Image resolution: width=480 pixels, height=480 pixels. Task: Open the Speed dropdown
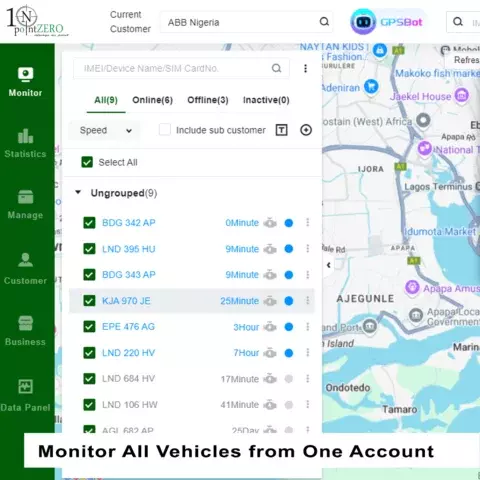pyautogui.click(x=105, y=130)
